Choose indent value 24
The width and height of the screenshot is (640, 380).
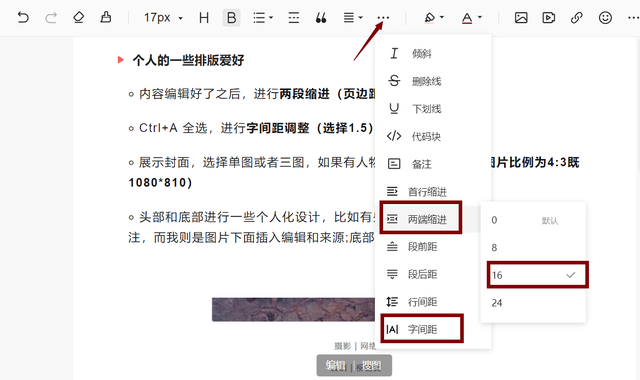[x=533, y=303]
